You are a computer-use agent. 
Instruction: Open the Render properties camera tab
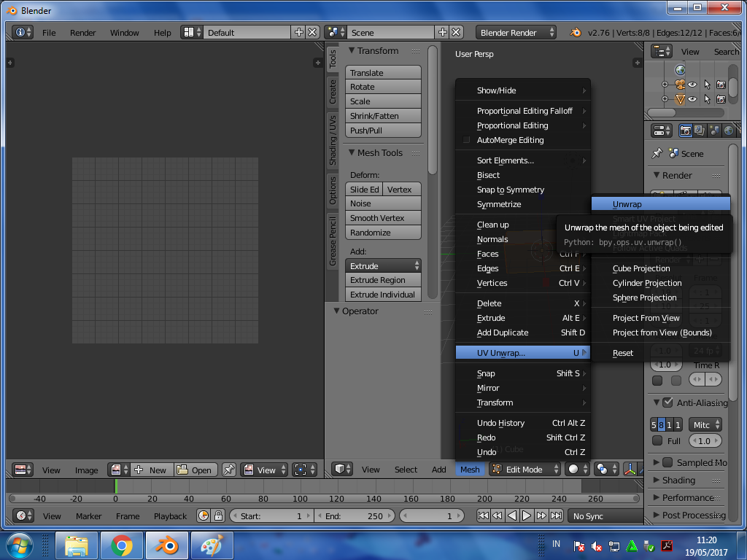pos(685,131)
